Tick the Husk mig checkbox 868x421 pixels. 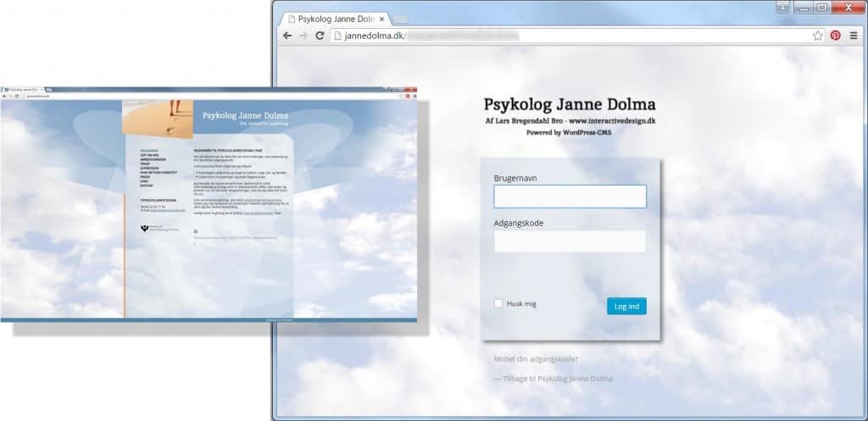(498, 304)
